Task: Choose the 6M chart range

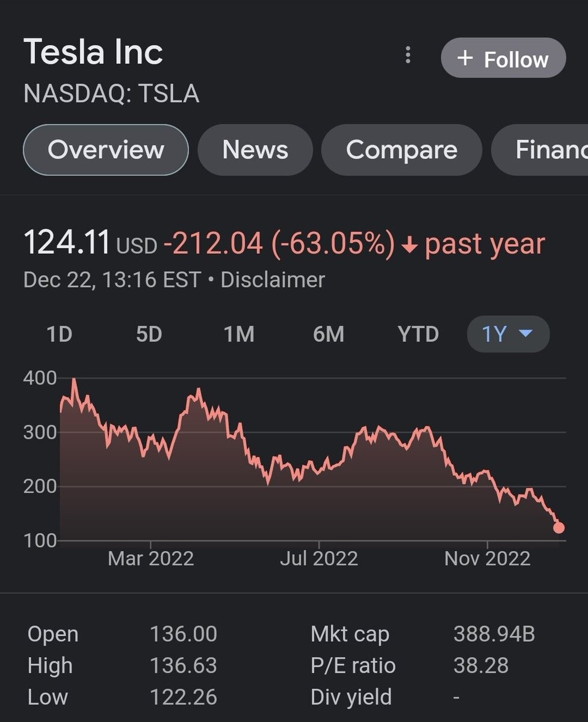Action: pyautogui.click(x=329, y=334)
